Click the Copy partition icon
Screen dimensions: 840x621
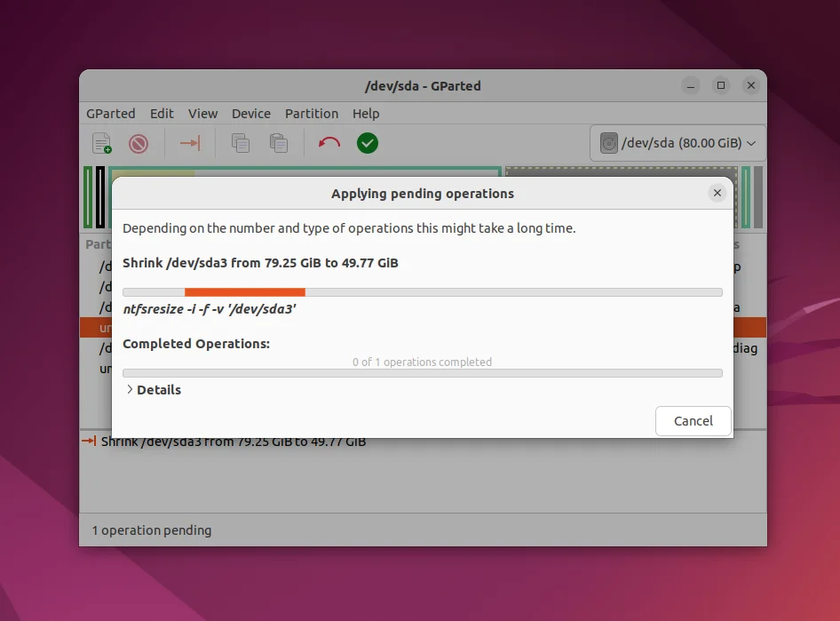click(241, 143)
